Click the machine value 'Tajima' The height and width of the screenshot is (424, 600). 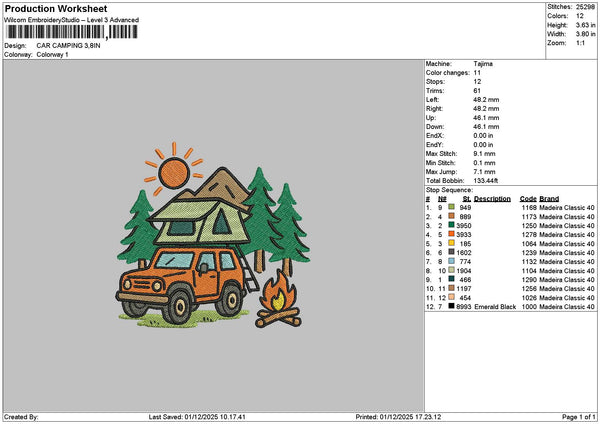[x=483, y=64]
